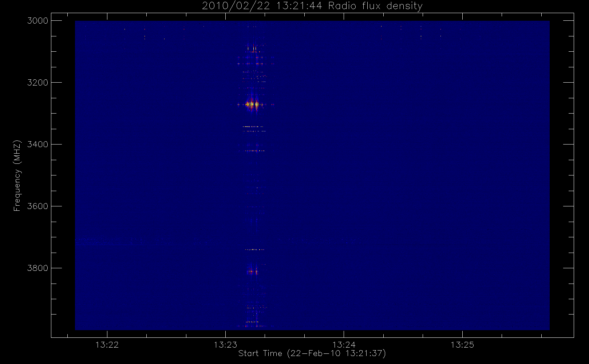Click the 13:25 time tick label
589x364 pixels.
[x=462, y=345]
